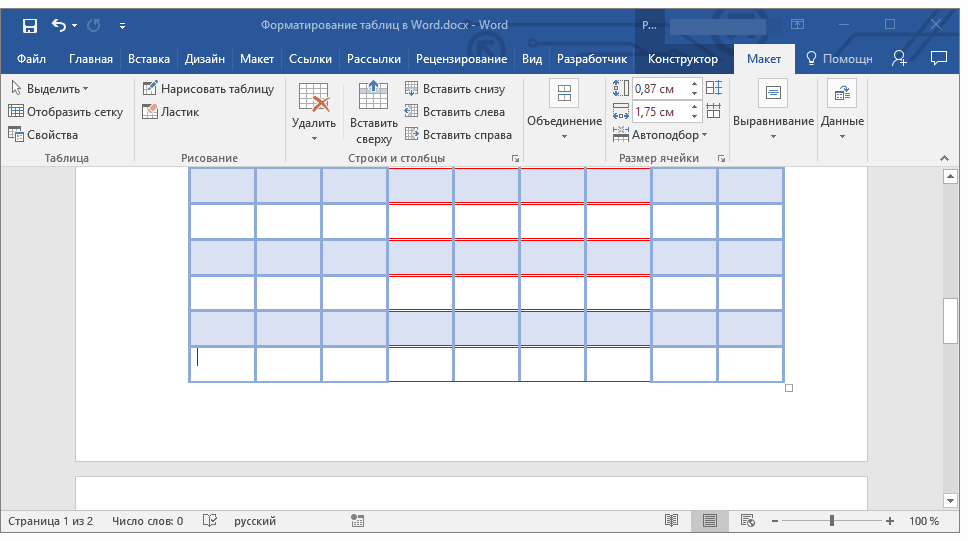
Task: Click the Число слов word count indicator
Action: (148, 521)
